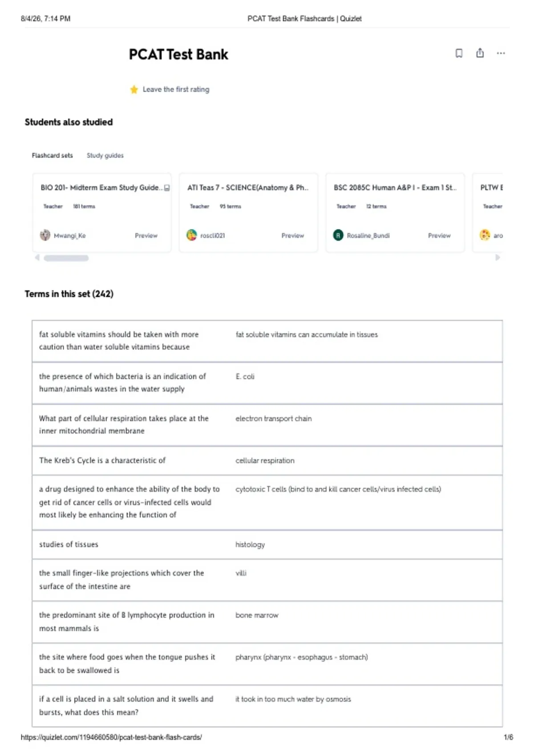This screenshot has width=534, height=756.
Task: Preview the BIO 201 Midterm Exam set
Action: 146,235
